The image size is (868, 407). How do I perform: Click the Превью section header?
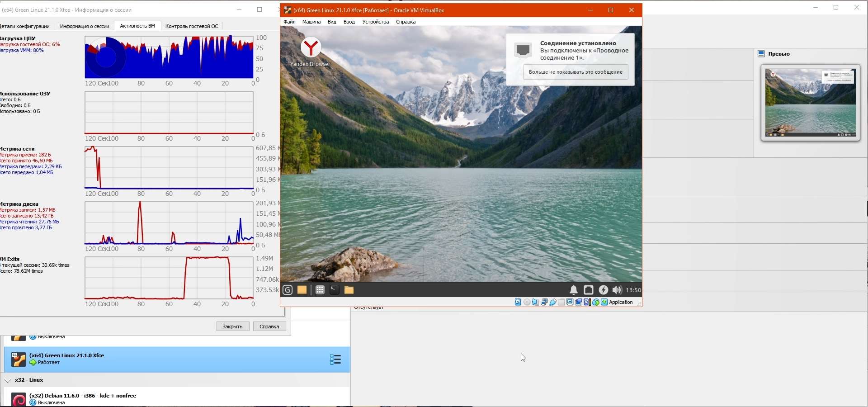(x=779, y=54)
